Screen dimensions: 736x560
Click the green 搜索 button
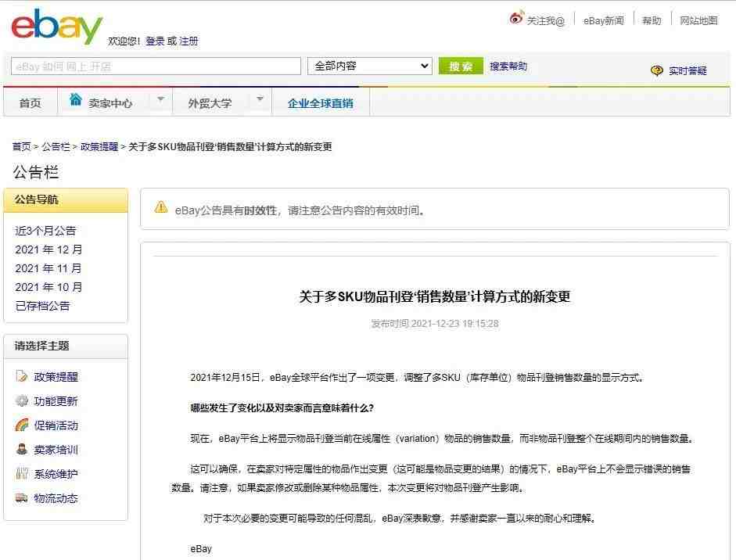(x=461, y=66)
